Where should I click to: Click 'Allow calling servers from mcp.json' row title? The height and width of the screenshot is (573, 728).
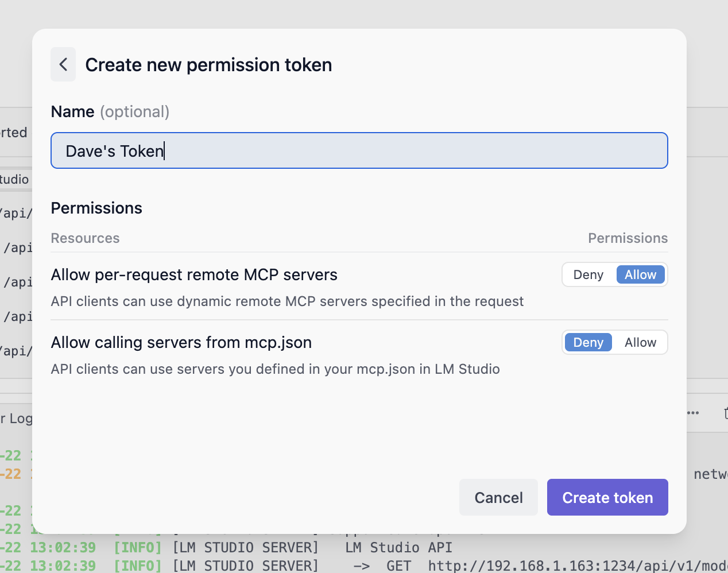tap(181, 343)
